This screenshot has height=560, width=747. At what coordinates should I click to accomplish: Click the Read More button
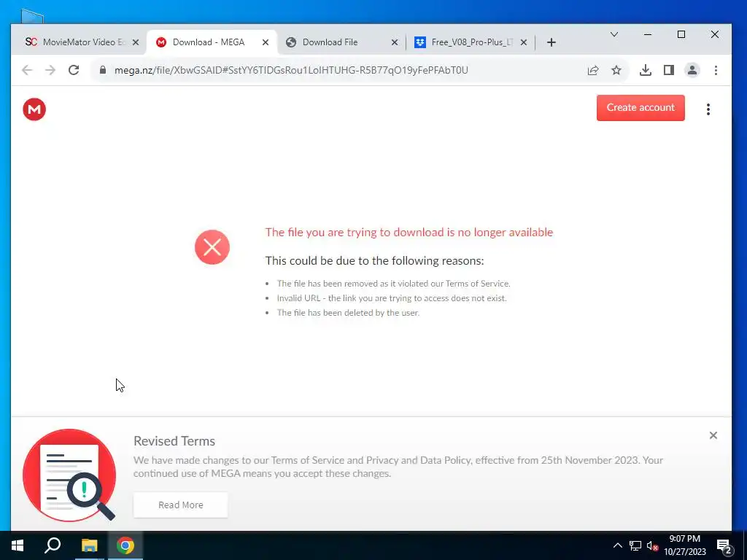(181, 505)
